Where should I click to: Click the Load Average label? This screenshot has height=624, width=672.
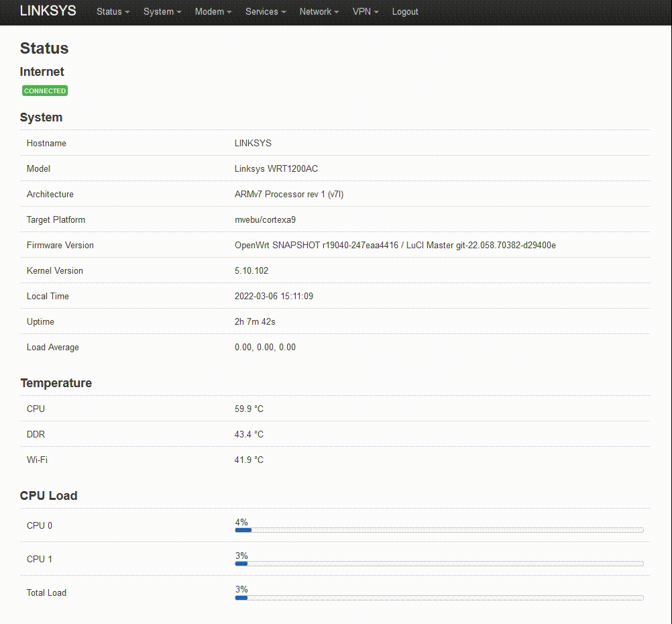53,348
